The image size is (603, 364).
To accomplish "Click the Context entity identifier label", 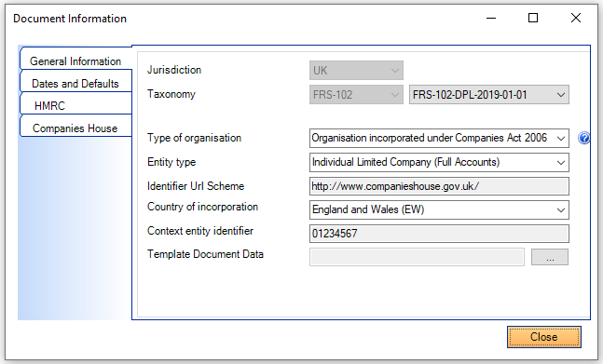I will 200,231.
